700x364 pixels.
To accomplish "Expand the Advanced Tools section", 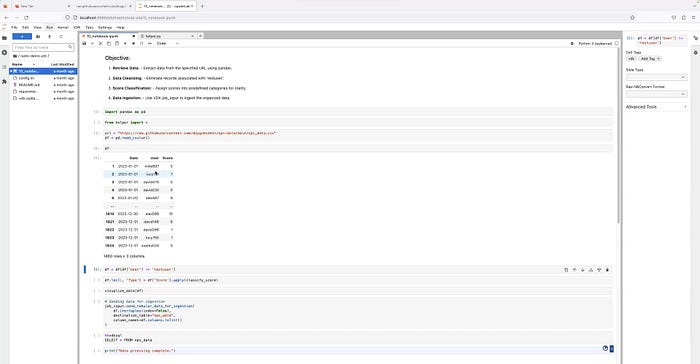I will pyautogui.click(x=656, y=107).
